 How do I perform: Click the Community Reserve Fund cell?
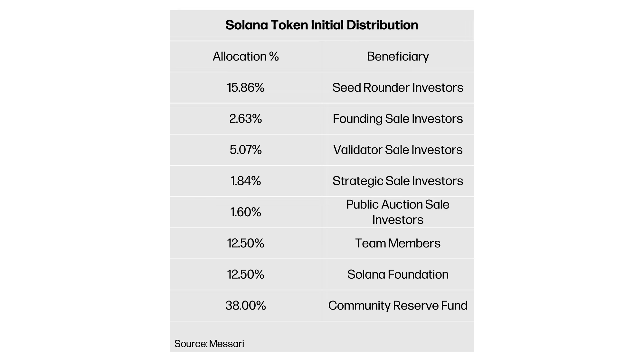coord(398,305)
